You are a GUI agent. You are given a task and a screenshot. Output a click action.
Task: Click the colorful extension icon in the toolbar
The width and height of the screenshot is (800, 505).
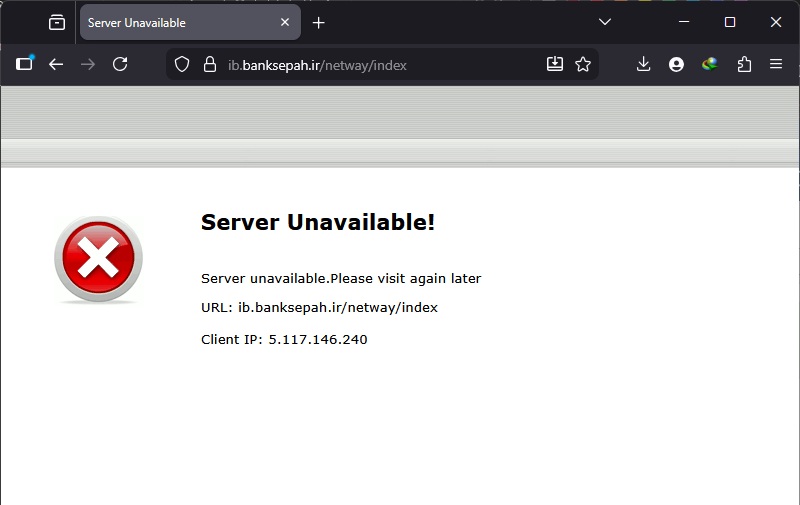(x=710, y=64)
